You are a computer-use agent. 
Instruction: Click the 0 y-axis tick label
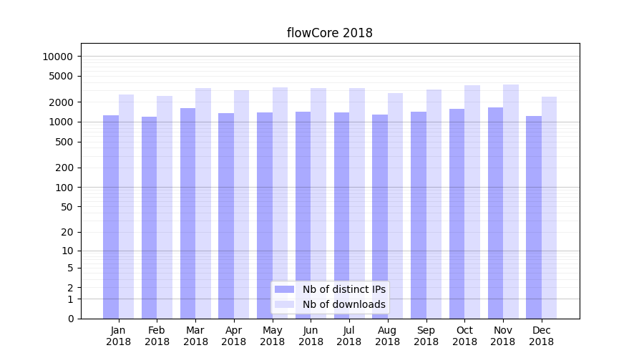click(70, 319)
